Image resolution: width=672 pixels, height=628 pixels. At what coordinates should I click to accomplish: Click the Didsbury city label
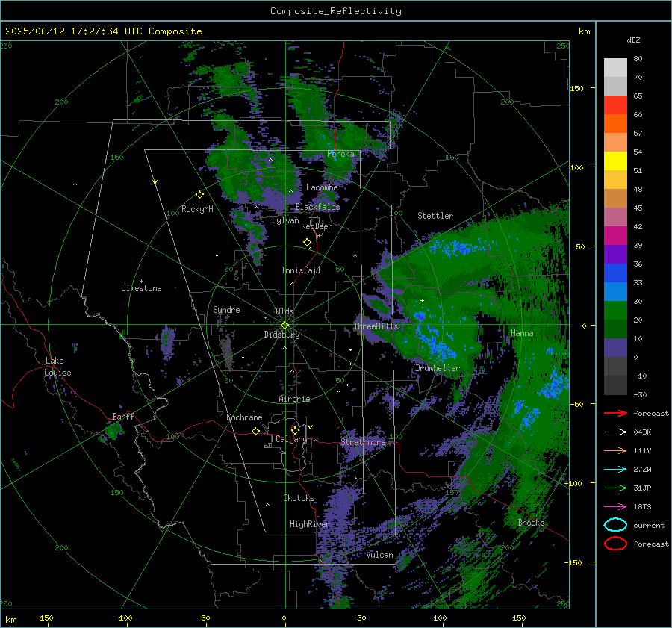click(281, 335)
